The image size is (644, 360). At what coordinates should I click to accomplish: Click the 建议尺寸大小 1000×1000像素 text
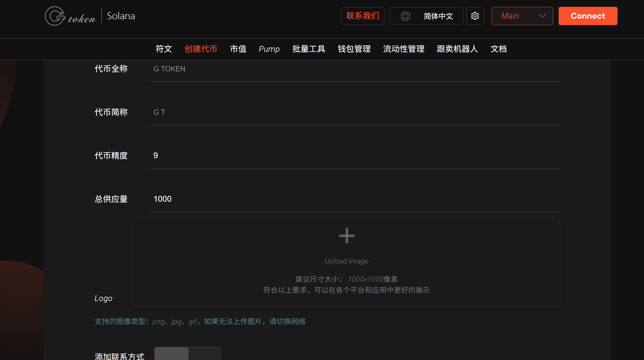(346, 279)
